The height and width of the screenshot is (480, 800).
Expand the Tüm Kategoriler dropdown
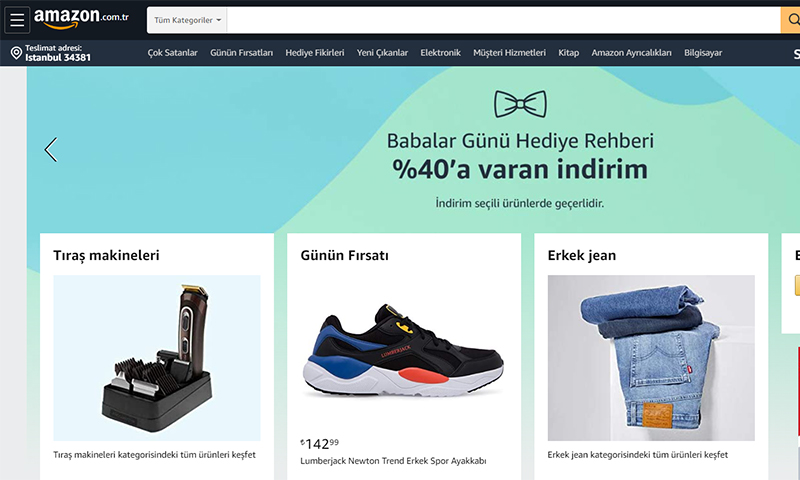point(187,20)
